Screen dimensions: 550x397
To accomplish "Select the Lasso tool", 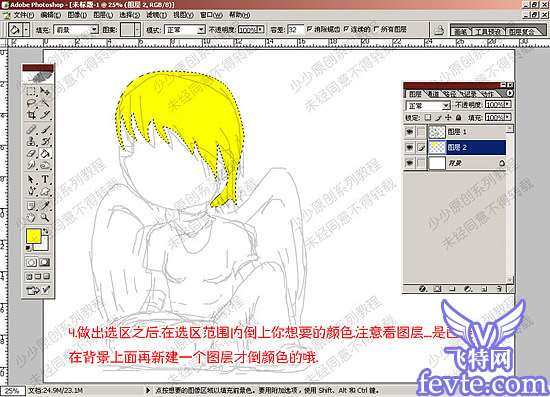I will coord(32,103).
